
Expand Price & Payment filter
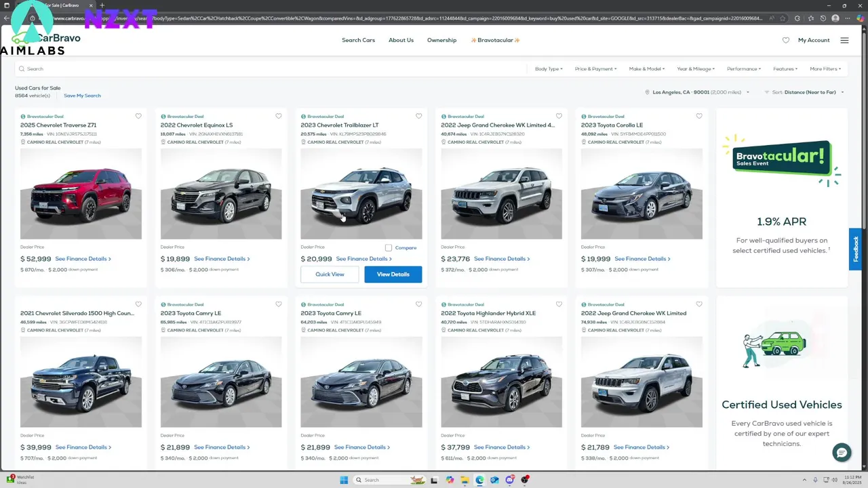tap(595, 68)
